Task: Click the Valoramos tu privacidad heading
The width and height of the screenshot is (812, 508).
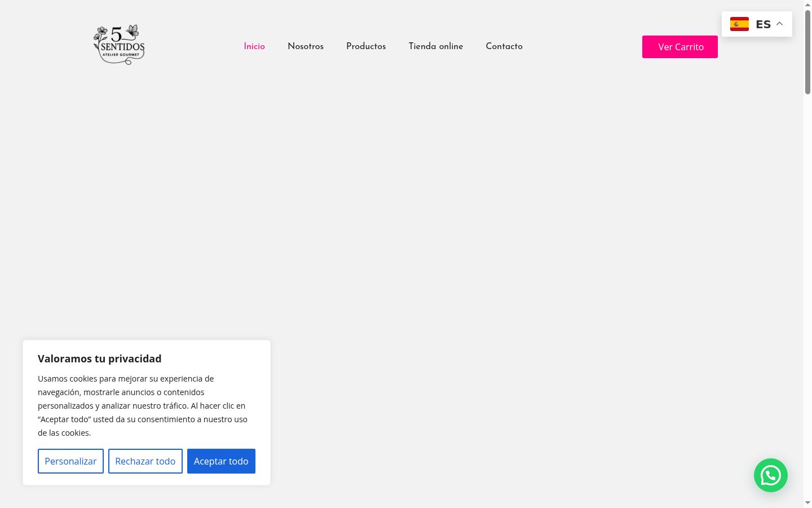Action: (x=100, y=359)
